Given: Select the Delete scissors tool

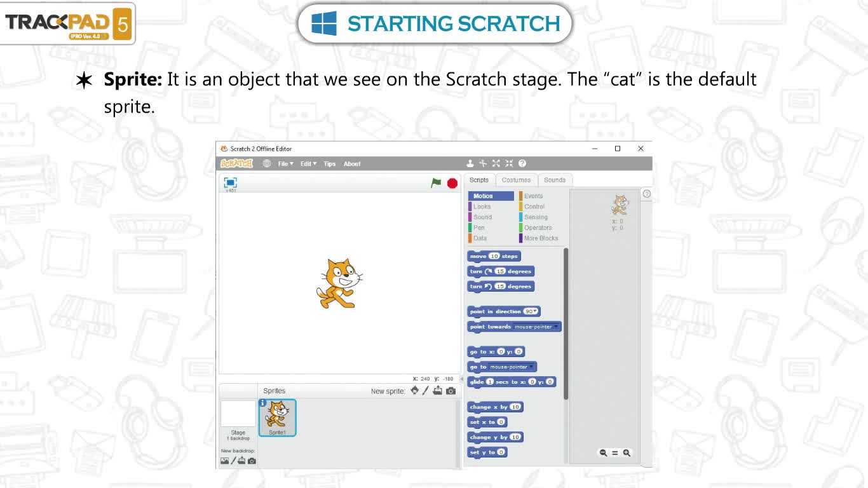Looking at the screenshot, I should tap(483, 163).
